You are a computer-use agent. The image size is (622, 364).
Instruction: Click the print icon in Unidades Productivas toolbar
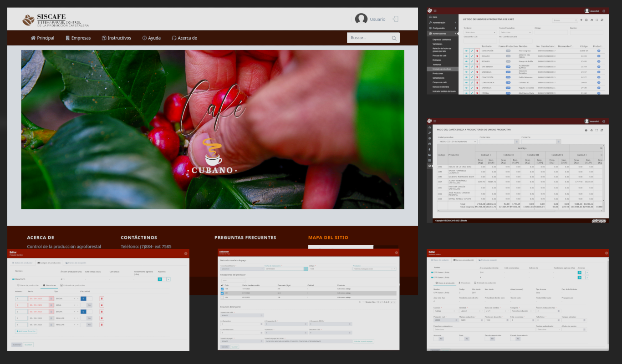click(x=586, y=20)
